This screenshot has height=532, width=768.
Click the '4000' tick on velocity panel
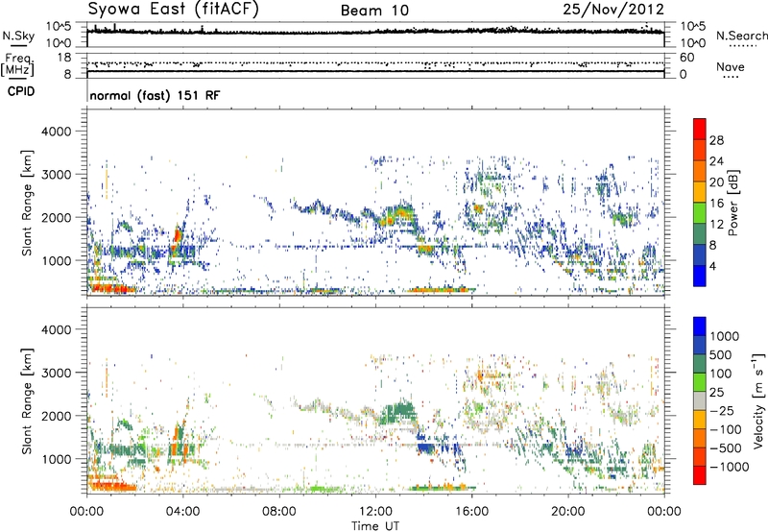[x=57, y=329]
